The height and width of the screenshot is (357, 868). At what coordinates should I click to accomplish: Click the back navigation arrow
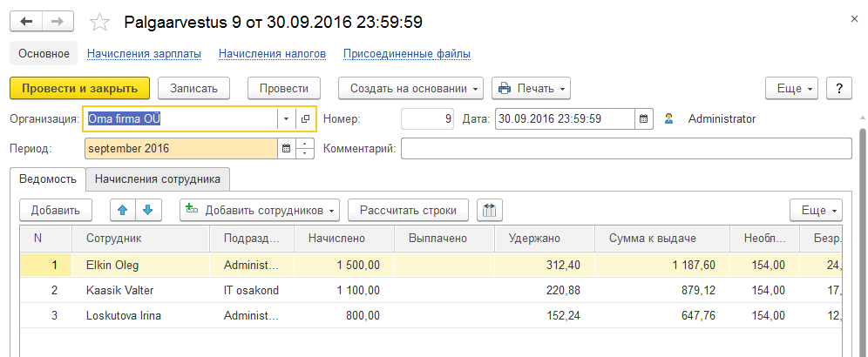[26, 21]
